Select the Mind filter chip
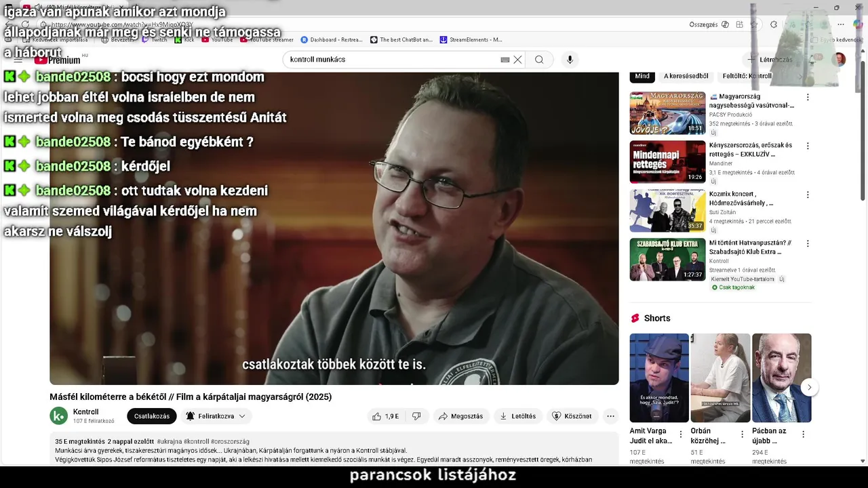The image size is (868, 488). click(642, 76)
